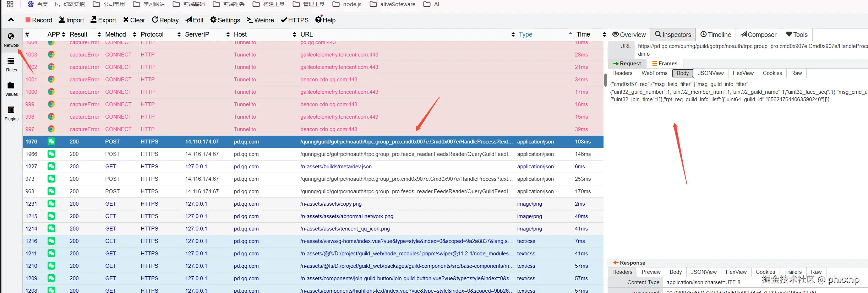Viewport: 868px width, 293px height.
Task: Open the node.js bookmark folder
Action: (x=347, y=4)
